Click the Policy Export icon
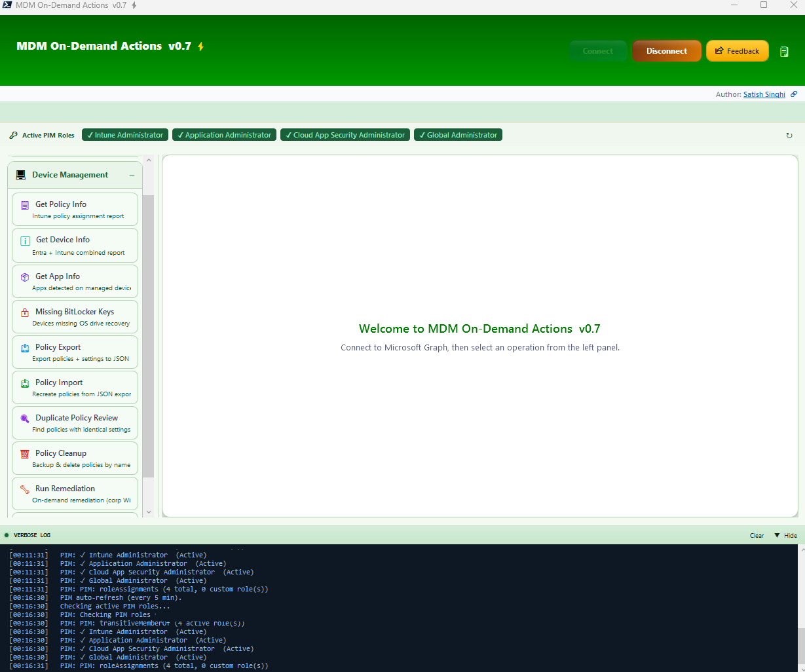Viewport: 805px width, 672px height. click(x=25, y=348)
